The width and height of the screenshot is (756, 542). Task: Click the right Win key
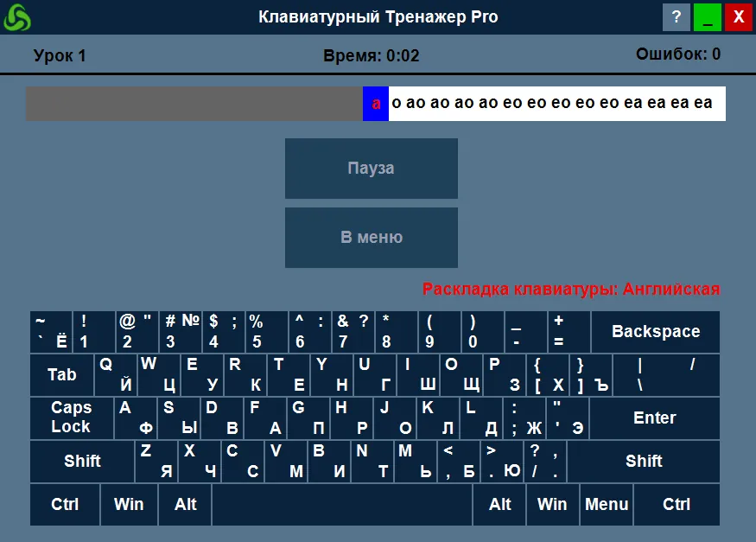552,504
